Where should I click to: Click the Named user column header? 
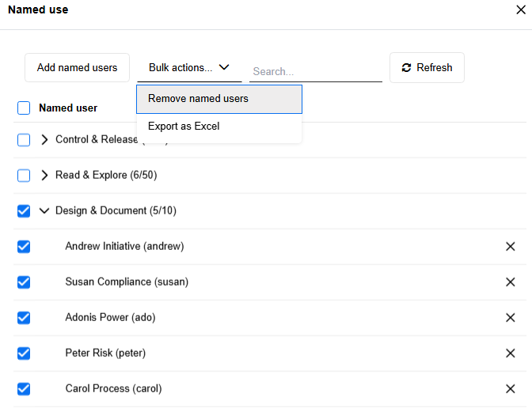[x=68, y=108]
